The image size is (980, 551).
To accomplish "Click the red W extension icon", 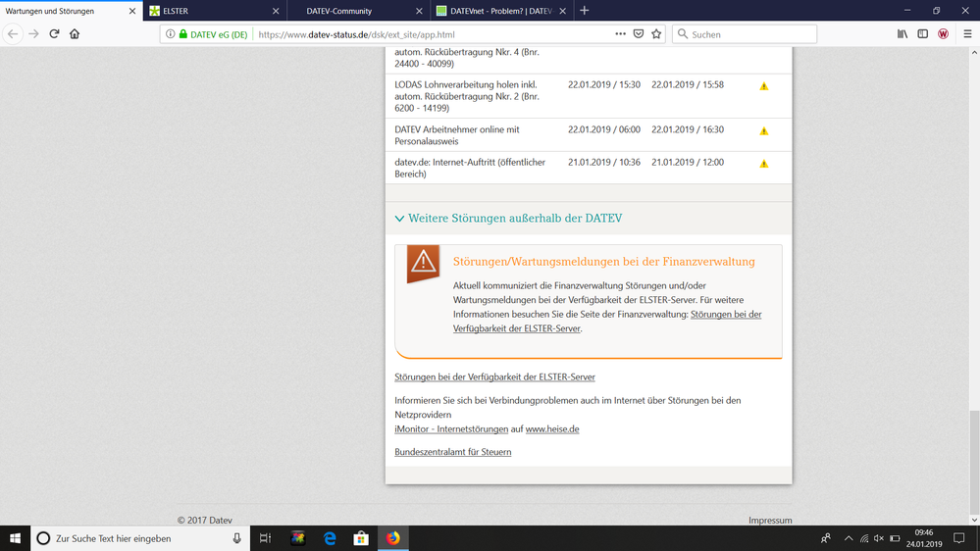I will [943, 33].
